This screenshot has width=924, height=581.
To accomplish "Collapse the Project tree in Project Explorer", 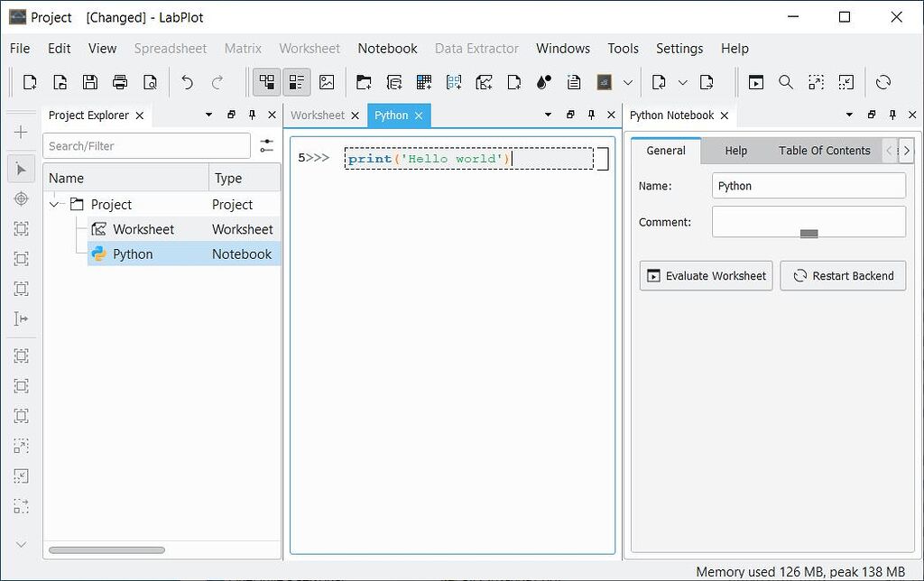I will pos(53,204).
